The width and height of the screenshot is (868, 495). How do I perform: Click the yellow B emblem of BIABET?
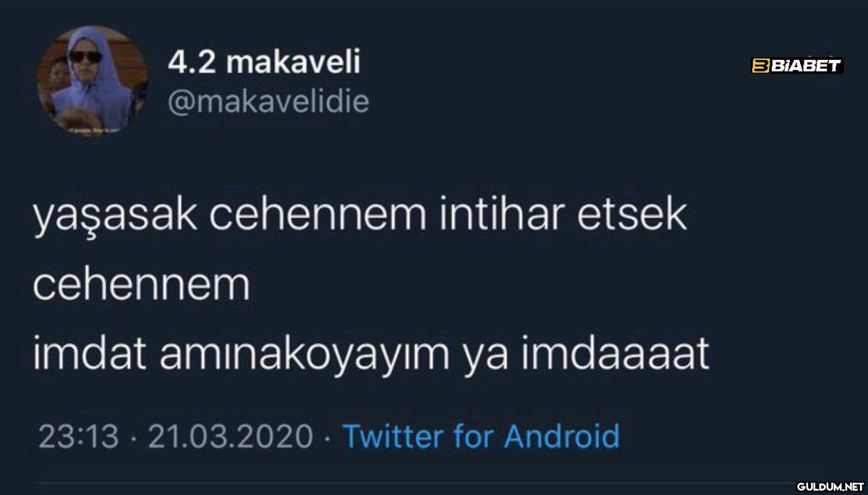(759, 66)
